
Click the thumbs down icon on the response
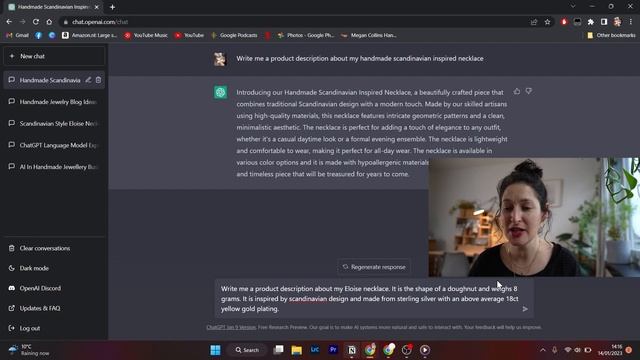click(529, 91)
